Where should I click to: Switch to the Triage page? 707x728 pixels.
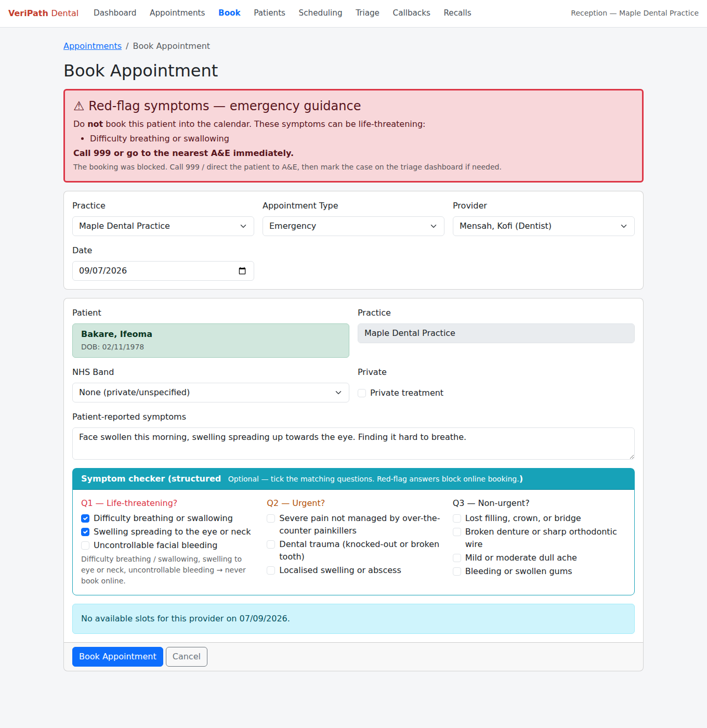(x=368, y=13)
